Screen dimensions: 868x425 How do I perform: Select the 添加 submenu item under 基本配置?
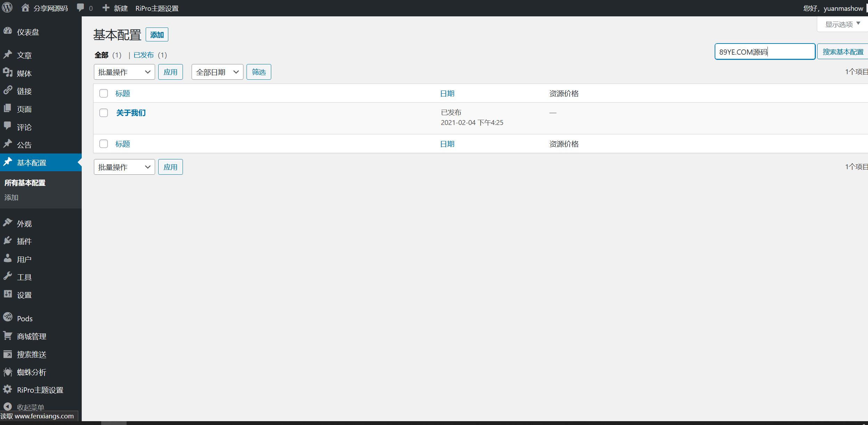point(11,197)
